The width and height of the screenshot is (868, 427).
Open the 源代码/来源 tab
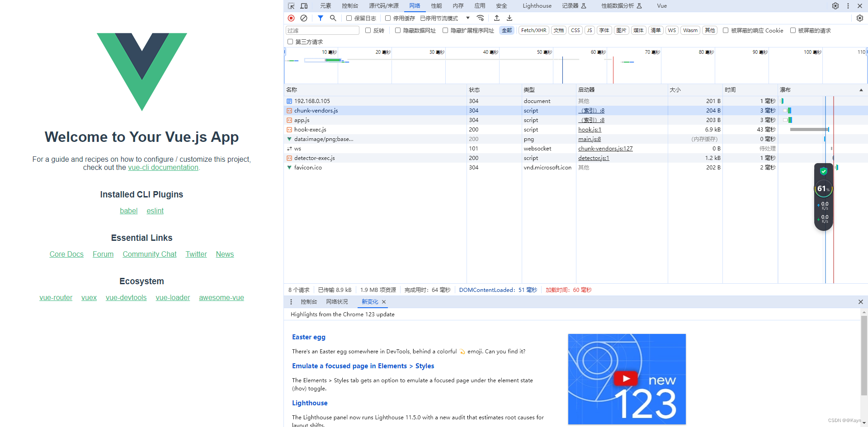pos(384,6)
